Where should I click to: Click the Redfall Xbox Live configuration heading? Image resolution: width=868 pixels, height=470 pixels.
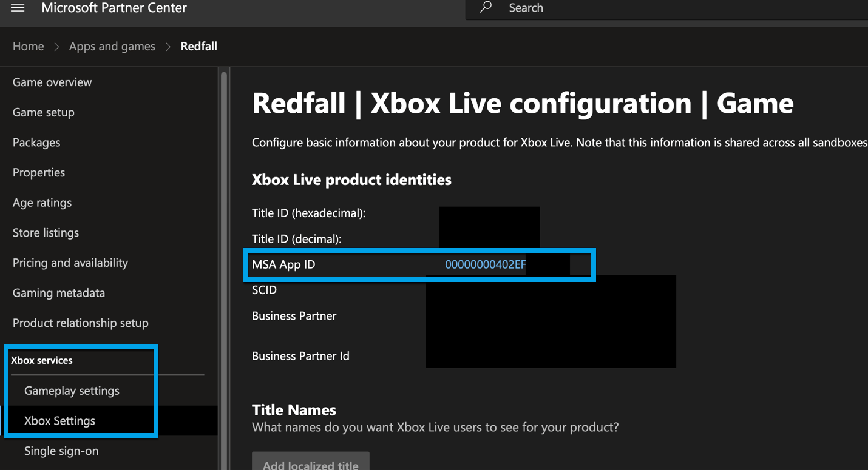coord(523,103)
